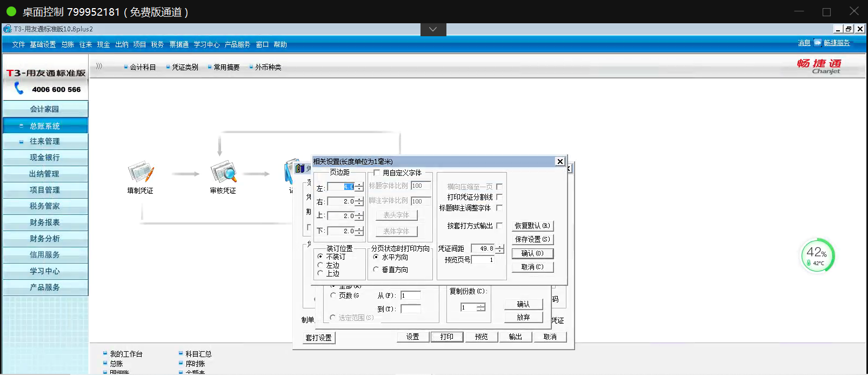
Task: Expand the 往来管理 sidebar section
Action: click(x=22, y=142)
